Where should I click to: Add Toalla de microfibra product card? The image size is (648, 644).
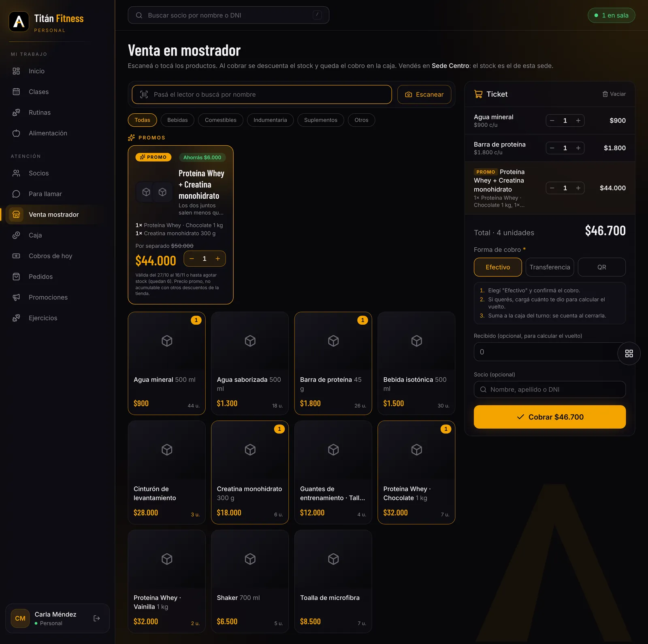(x=333, y=581)
